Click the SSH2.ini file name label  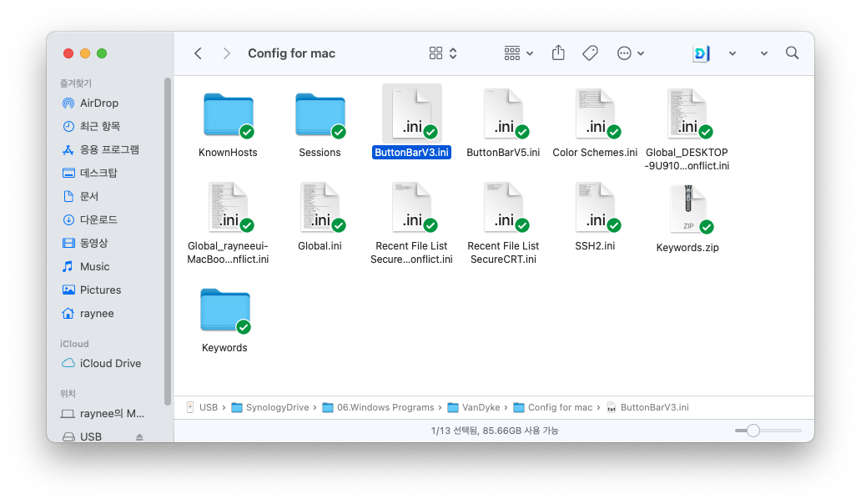pyautogui.click(x=595, y=246)
